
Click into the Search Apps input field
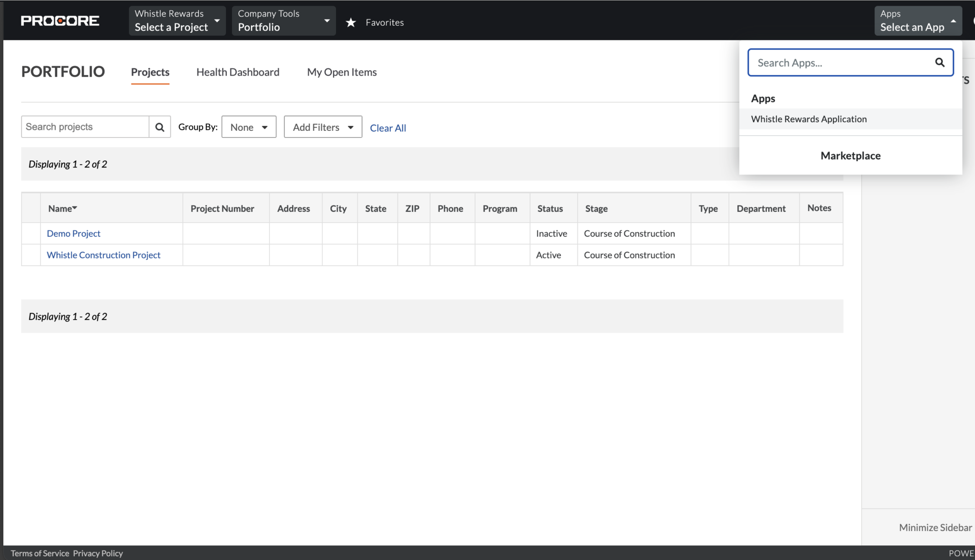pyautogui.click(x=838, y=62)
